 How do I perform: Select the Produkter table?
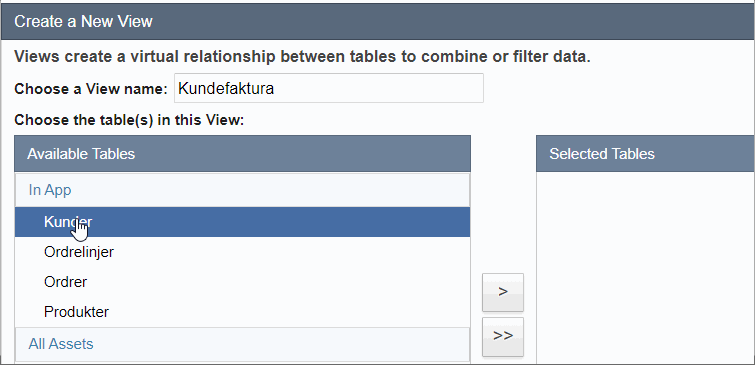242,312
